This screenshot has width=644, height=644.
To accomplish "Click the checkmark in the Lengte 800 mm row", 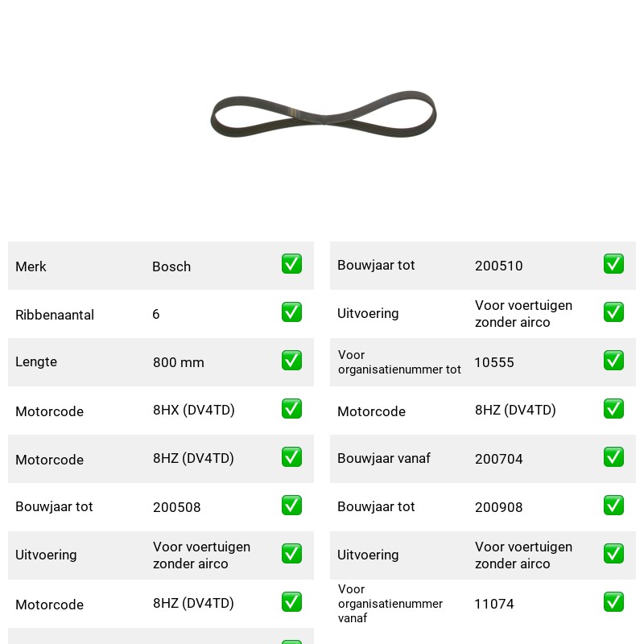I will 291,360.
